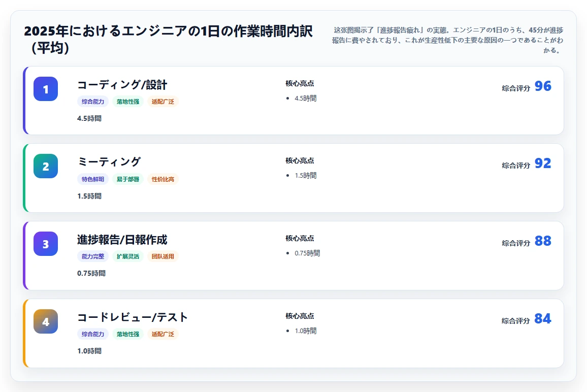The height and width of the screenshot is (392, 587).
Task: Click 综合评分 label beside score 96
Action: click(x=516, y=88)
